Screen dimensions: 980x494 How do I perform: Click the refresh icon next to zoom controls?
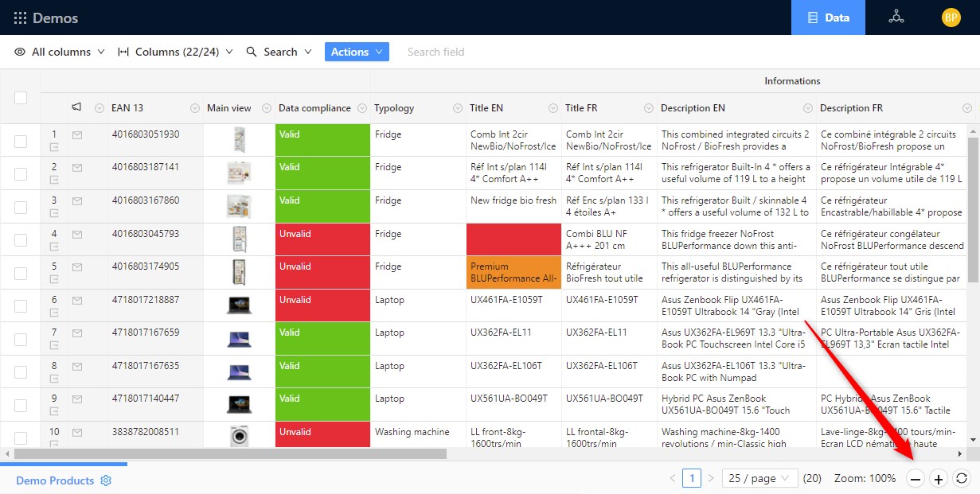962,479
